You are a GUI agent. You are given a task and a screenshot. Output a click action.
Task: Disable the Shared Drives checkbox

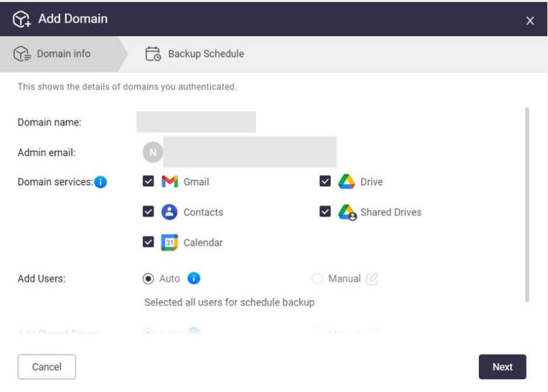tap(325, 212)
